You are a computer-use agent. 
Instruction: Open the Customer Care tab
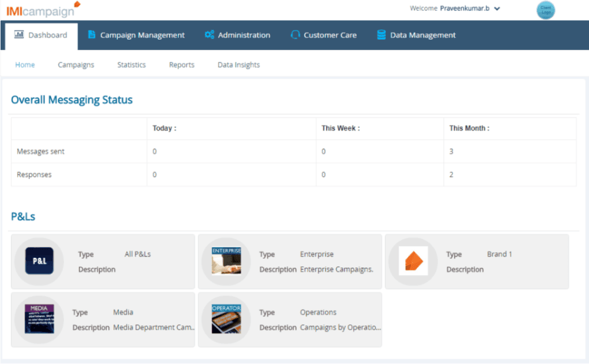coord(324,35)
